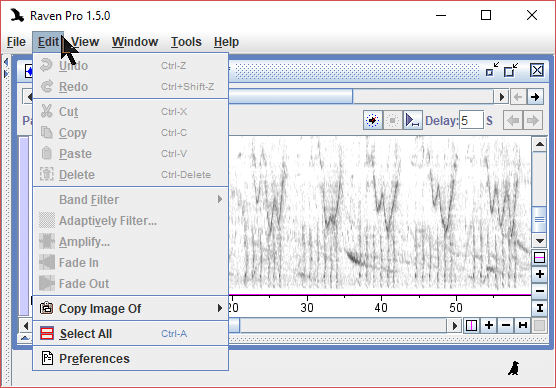Expand the Copy Image Of submenu
The height and width of the screenshot is (388, 556).
point(130,309)
